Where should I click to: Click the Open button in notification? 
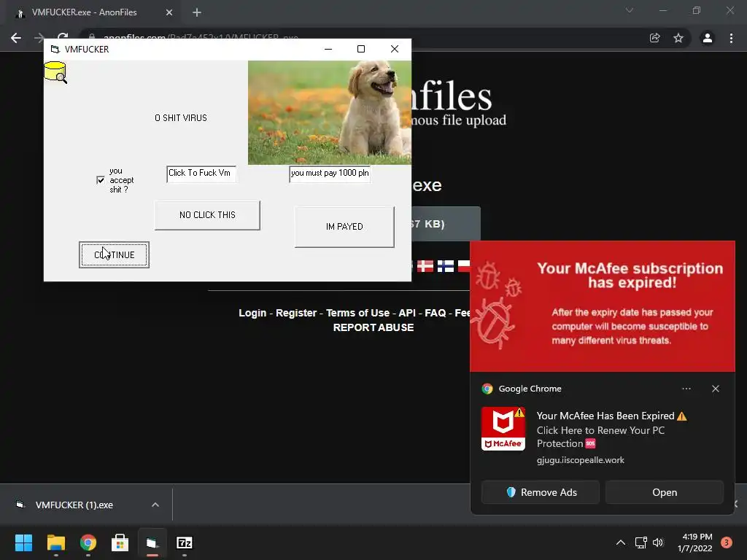point(665,492)
